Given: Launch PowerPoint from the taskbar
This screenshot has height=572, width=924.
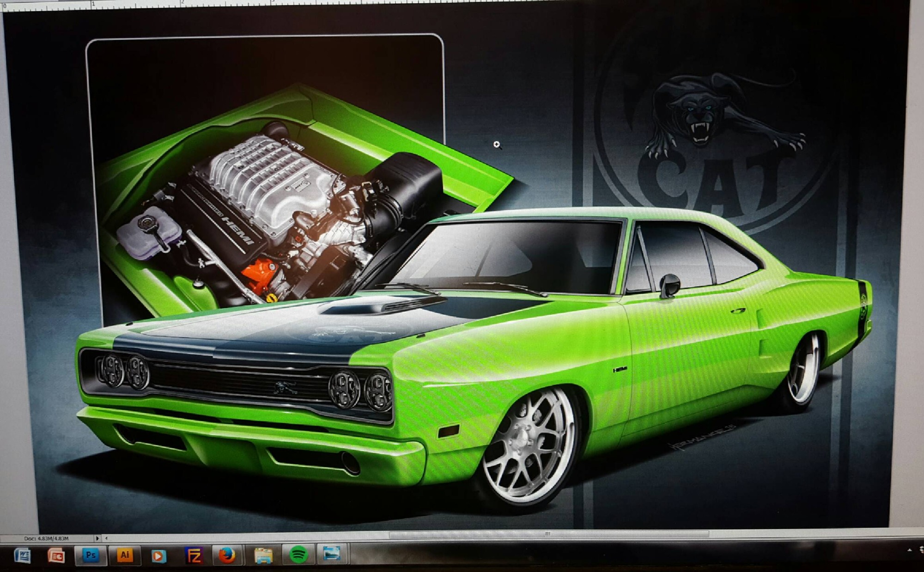Looking at the screenshot, I should pyautogui.click(x=56, y=555).
